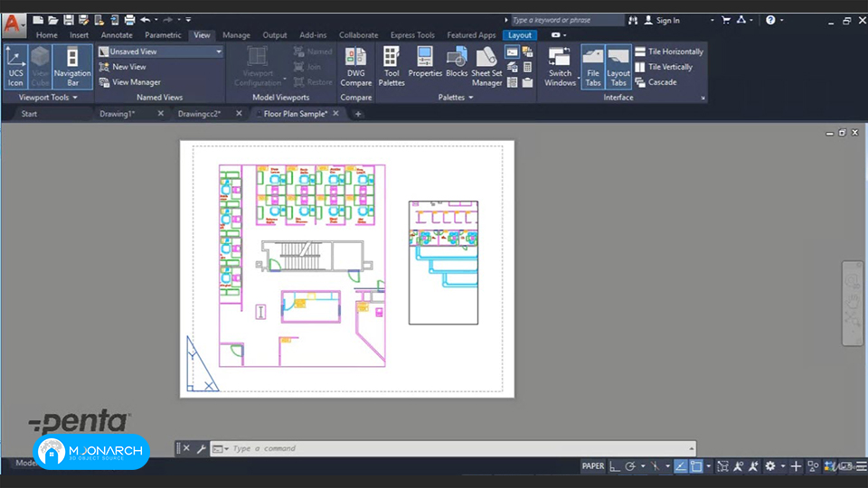Screen dimensions: 868x488
Task: Click Cascade windows
Action: pos(656,82)
